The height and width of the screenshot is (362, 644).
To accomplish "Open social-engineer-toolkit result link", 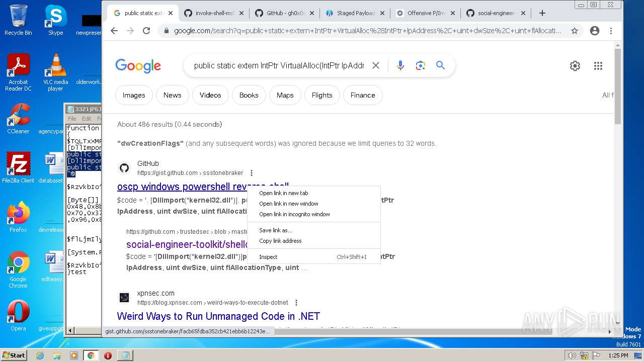I will click(187, 244).
